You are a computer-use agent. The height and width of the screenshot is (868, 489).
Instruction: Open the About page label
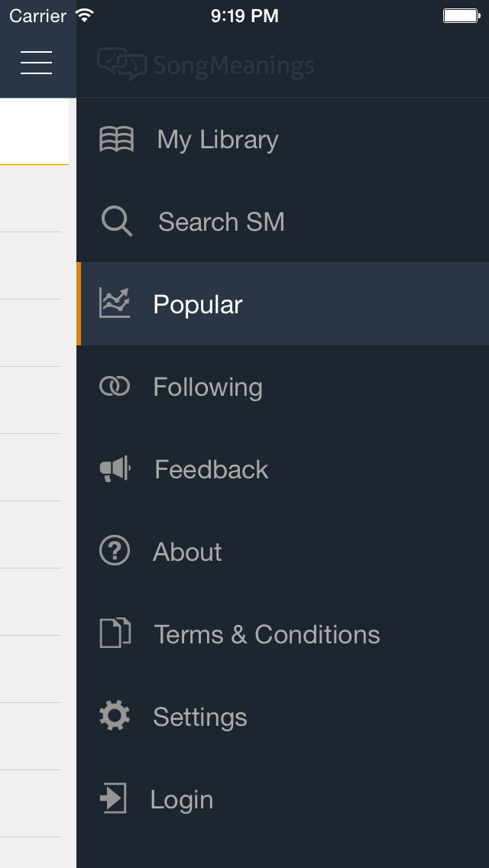tap(187, 552)
